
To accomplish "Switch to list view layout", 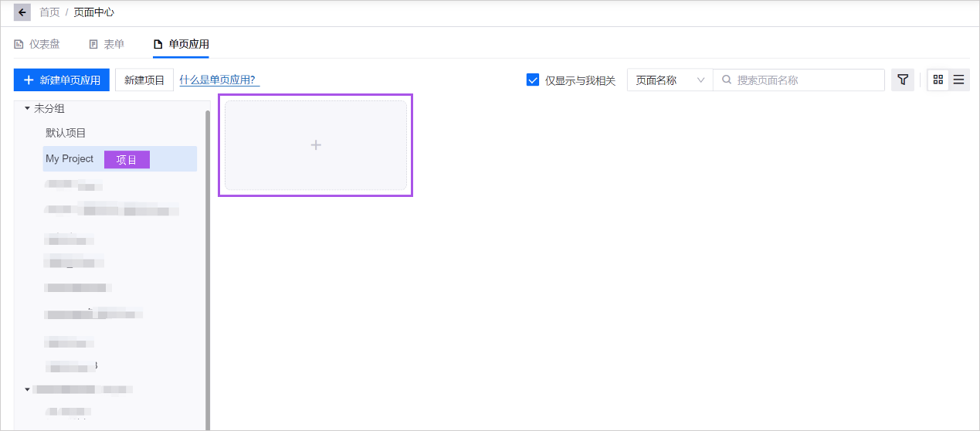I will point(958,80).
